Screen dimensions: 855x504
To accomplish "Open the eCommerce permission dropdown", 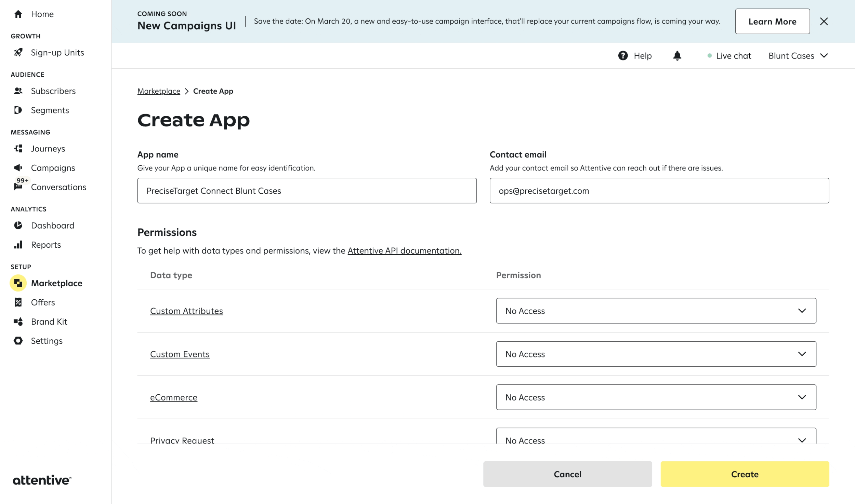I will tap(656, 397).
